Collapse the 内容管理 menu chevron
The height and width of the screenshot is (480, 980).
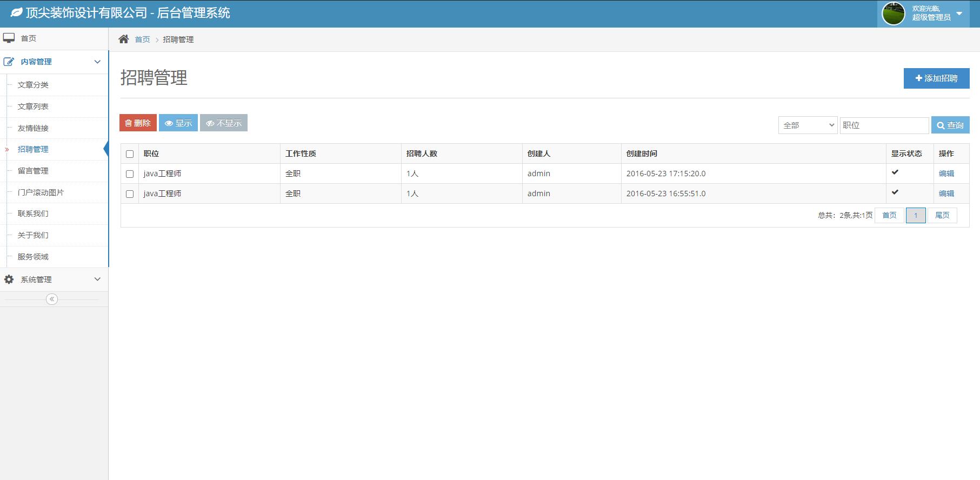pyautogui.click(x=97, y=62)
